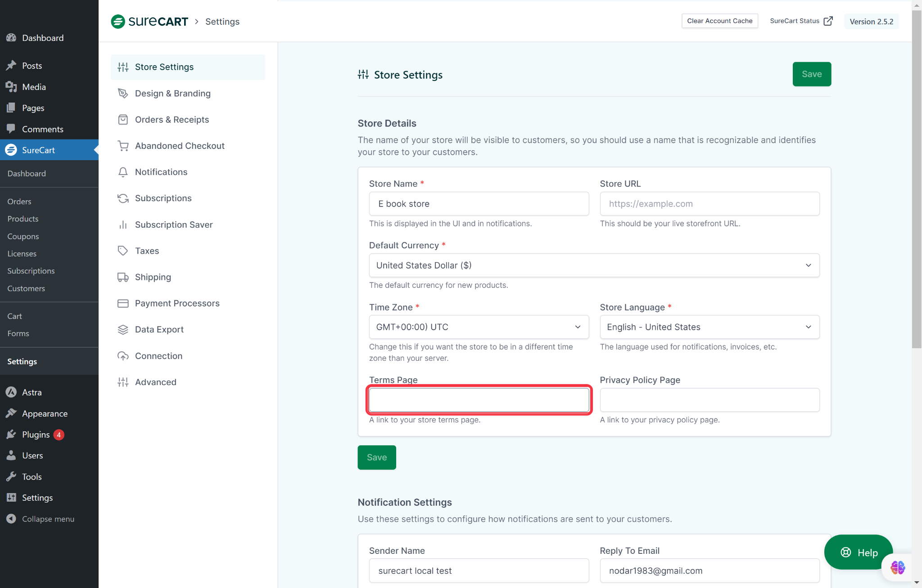Expand the Default Currency dropdown
The image size is (922, 588).
[594, 265]
